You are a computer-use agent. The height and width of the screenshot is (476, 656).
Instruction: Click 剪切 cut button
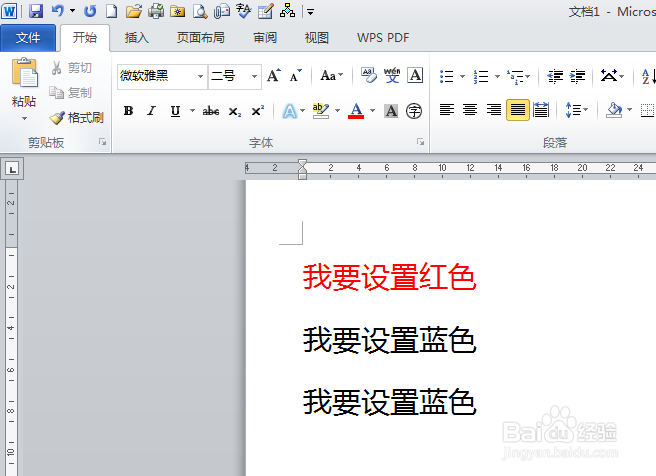tap(71, 68)
